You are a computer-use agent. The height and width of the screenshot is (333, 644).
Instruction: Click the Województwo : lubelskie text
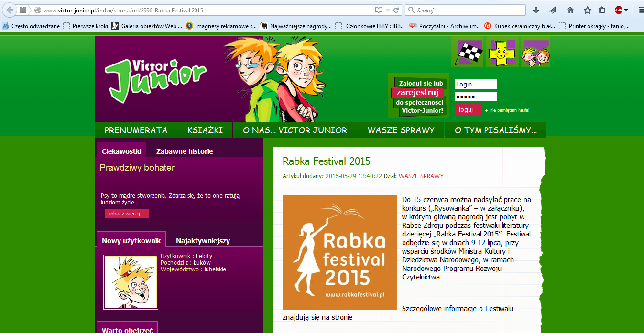coord(194,269)
